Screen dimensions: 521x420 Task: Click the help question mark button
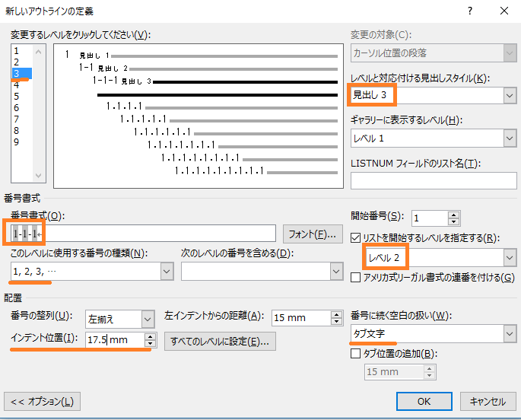tap(470, 11)
